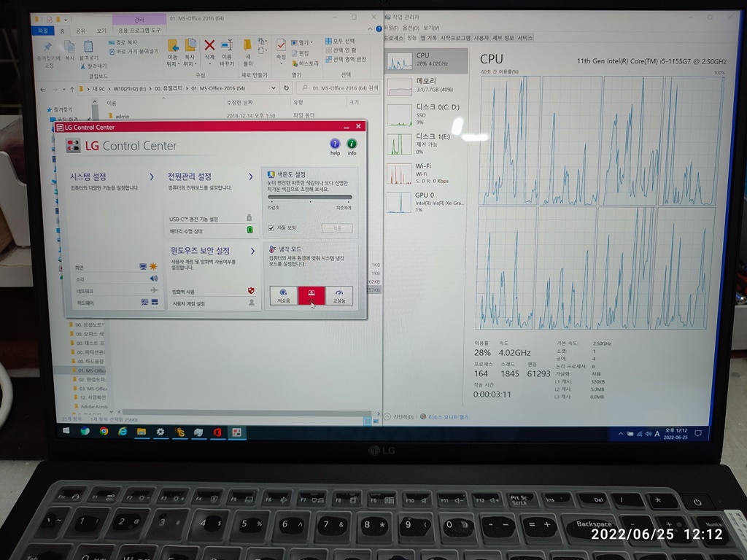Switch to 프로세스 tab in Task Manager

394,38
